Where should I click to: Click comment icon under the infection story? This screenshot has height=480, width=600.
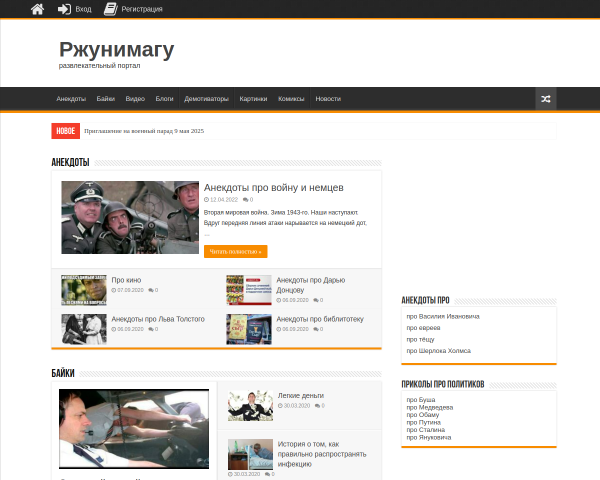pos(267,474)
